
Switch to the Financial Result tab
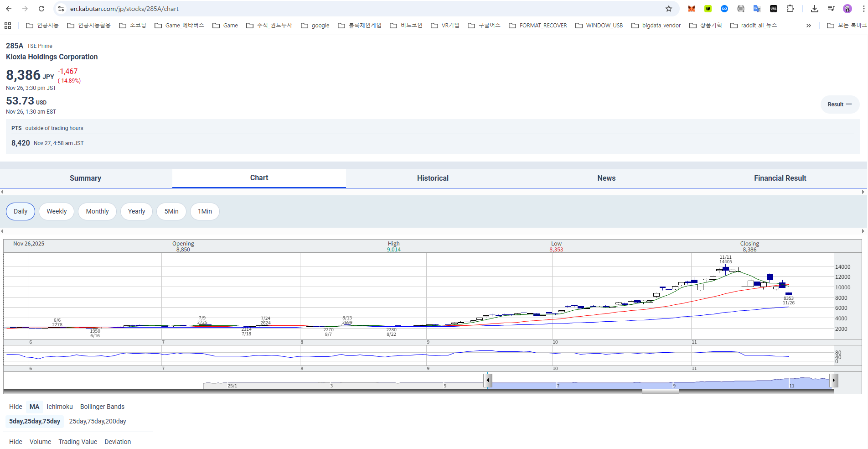tap(780, 178)
